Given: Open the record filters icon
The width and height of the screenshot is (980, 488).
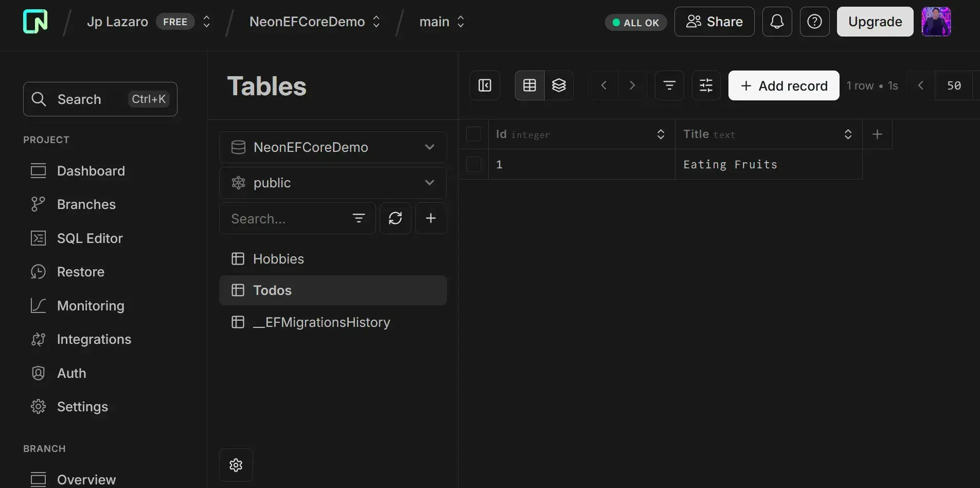Looking at the screenshot, I should pyautogui.click(x=669, y=85).
